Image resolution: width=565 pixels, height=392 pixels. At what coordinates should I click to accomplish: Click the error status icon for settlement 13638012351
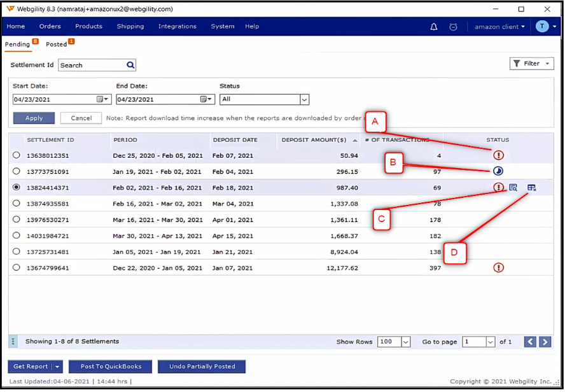(x=499, y=155)
